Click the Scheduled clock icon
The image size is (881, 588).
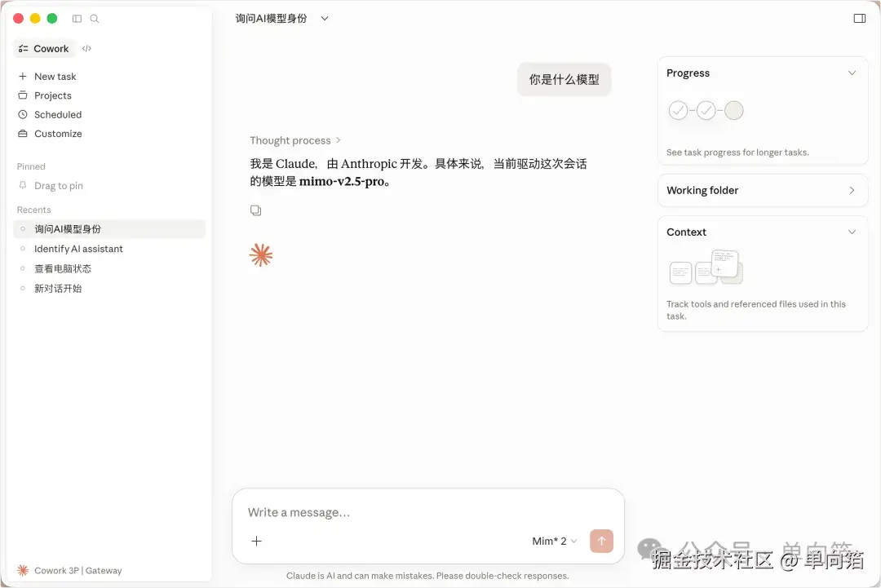pyautogui.click(x=23, y=114)
